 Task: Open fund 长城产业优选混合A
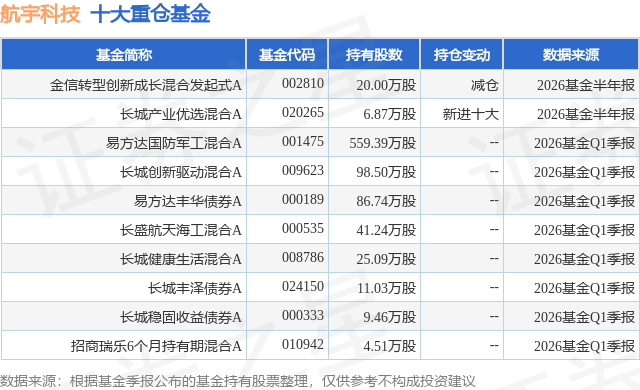[180, 114]
